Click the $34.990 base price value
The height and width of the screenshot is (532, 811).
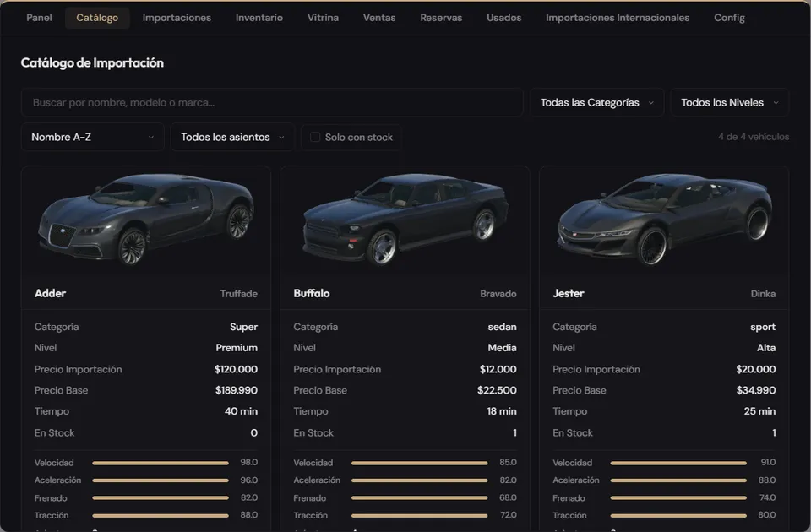(x=755, y=390)
